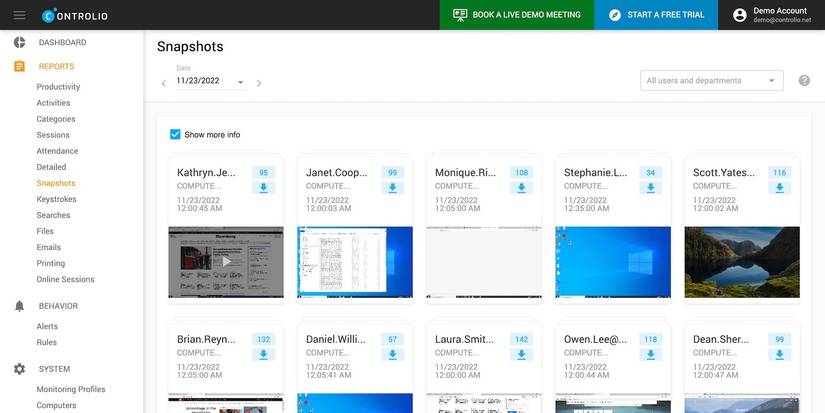Click Scott.Yates... snapshot count 116
The height and width of the screenshot is (413, 825).
click(779, 173)
